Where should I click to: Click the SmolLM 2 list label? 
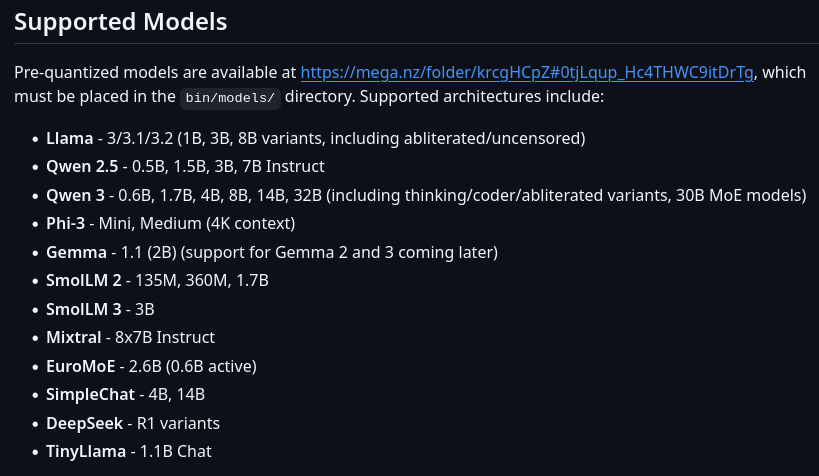click(x=83, y=280)
